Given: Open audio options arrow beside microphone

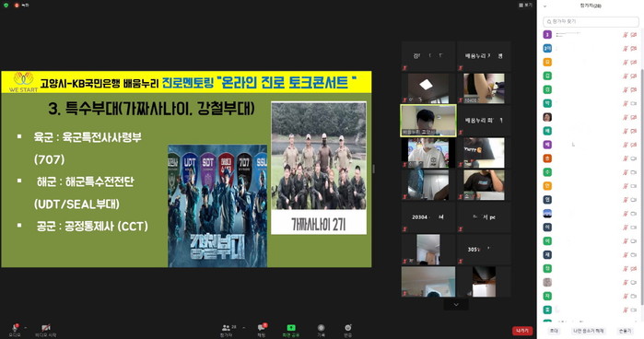Looking at the screenshot, I should click(26, 328).
